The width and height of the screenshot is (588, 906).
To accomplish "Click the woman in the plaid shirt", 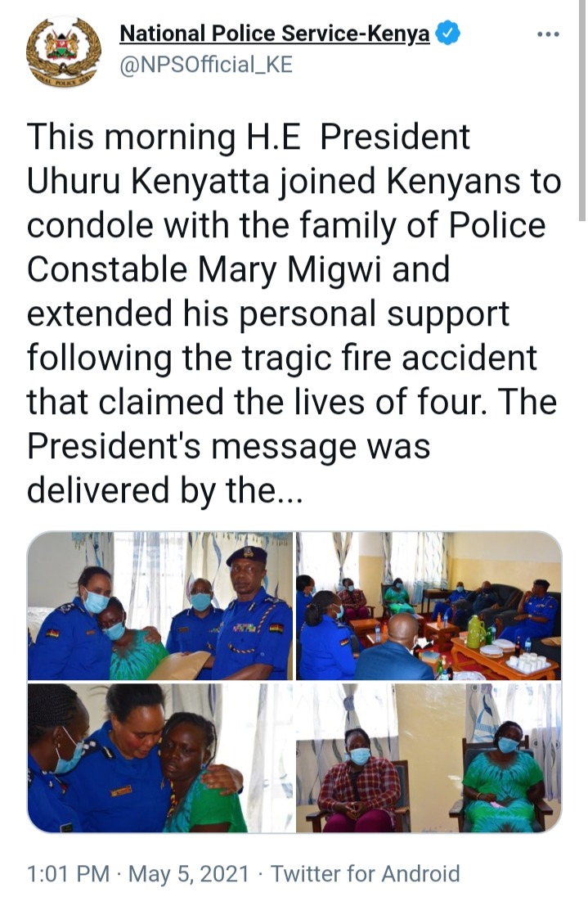I will point(359,780).
